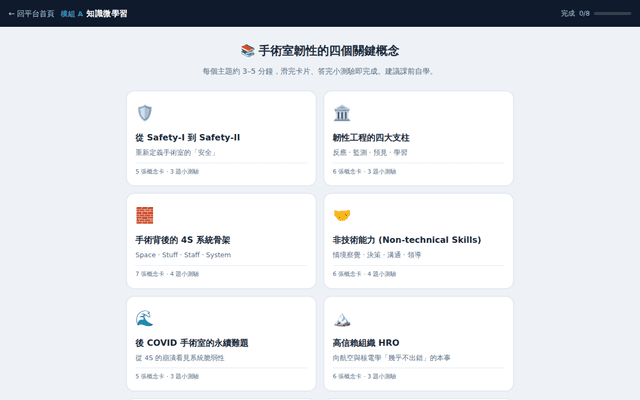Open the 後 COVID 手術室的永續難題 topic

tap(221, 344)
